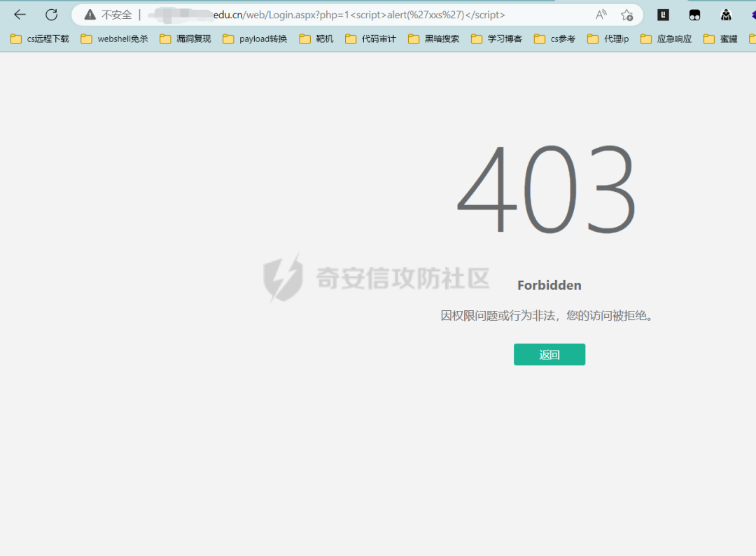Open the 漏洞复现 bookmark folder
Image resolution: width=756 pixels, height=556 pixels.
(x=185, y=39)
